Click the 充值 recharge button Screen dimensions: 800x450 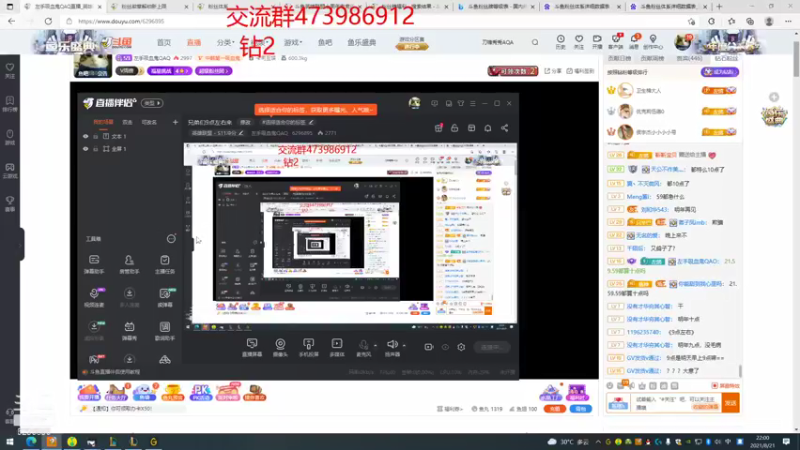555,409
